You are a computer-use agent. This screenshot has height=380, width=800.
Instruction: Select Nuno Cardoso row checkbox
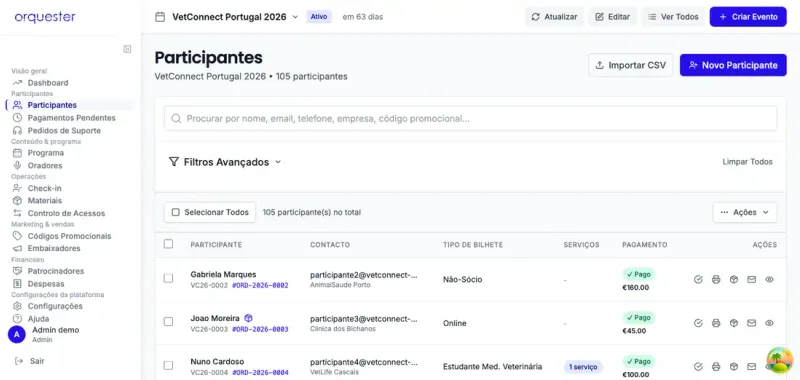point(168,366)
